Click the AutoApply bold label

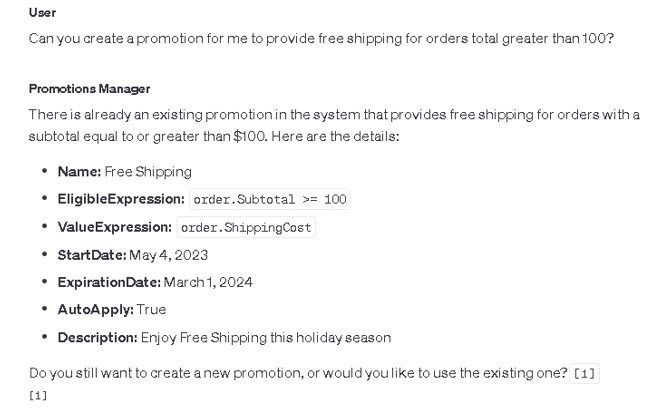pos(96,310)
